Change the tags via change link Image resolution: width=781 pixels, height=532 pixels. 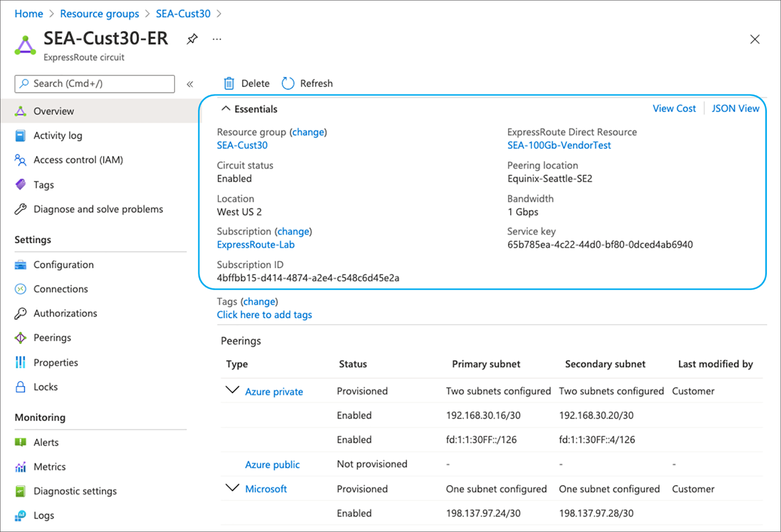(259, 302)
